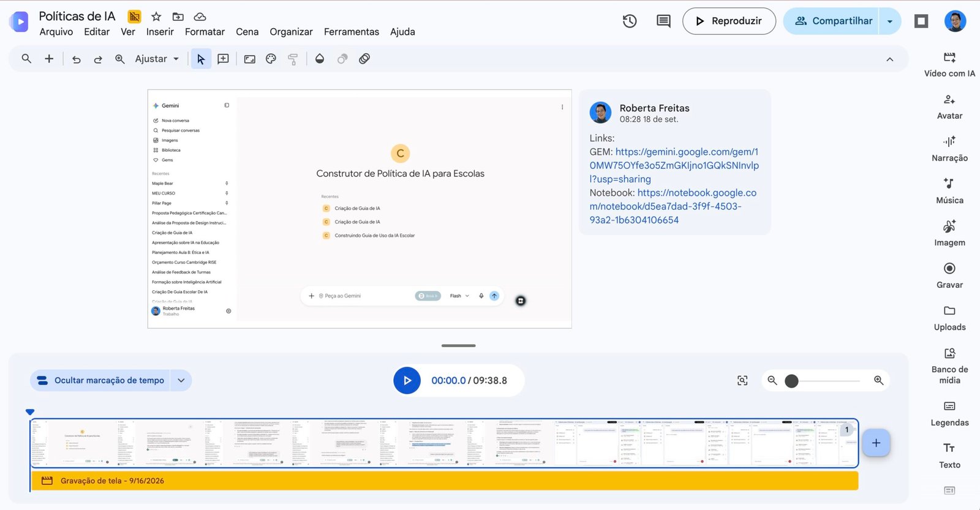Screen dimensions: 980x510
Task: Select the arrow cursor selection tool
Action: (x=201, y=59)
